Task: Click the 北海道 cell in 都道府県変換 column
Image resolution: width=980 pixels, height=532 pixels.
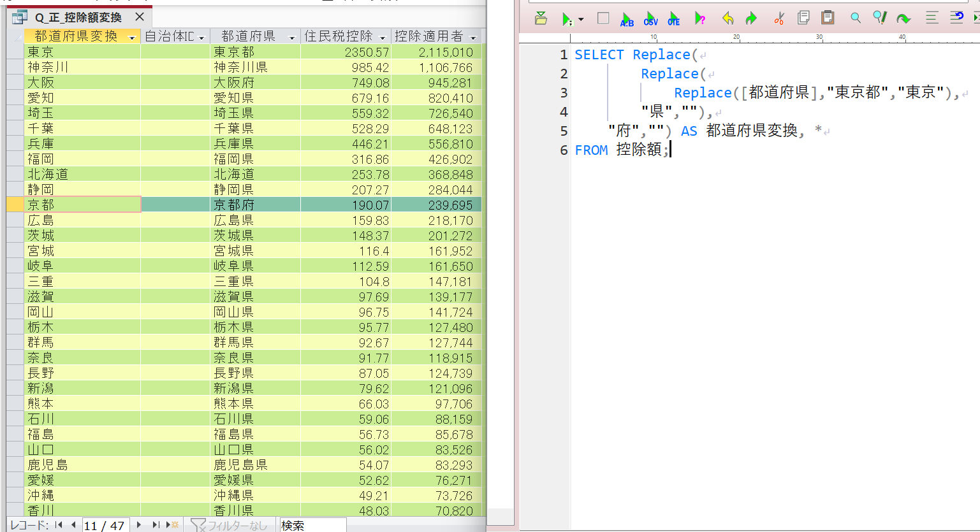Action: tap(82, 174)
